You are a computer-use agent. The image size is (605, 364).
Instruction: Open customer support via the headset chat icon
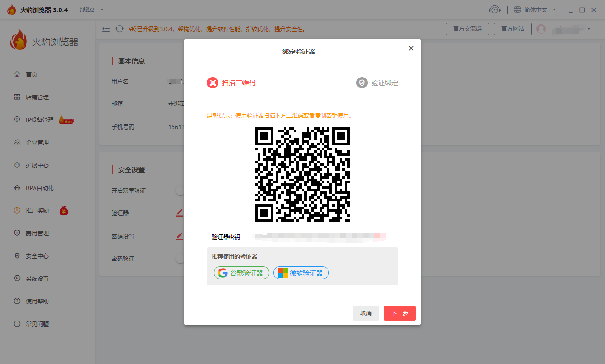tap(494, 9)
